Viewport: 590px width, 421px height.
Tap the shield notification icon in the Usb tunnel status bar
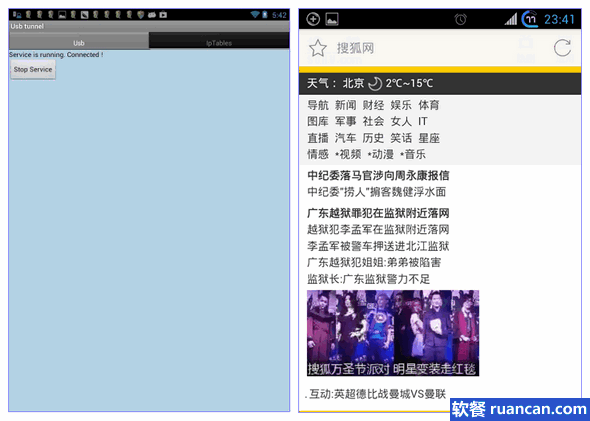141,15
